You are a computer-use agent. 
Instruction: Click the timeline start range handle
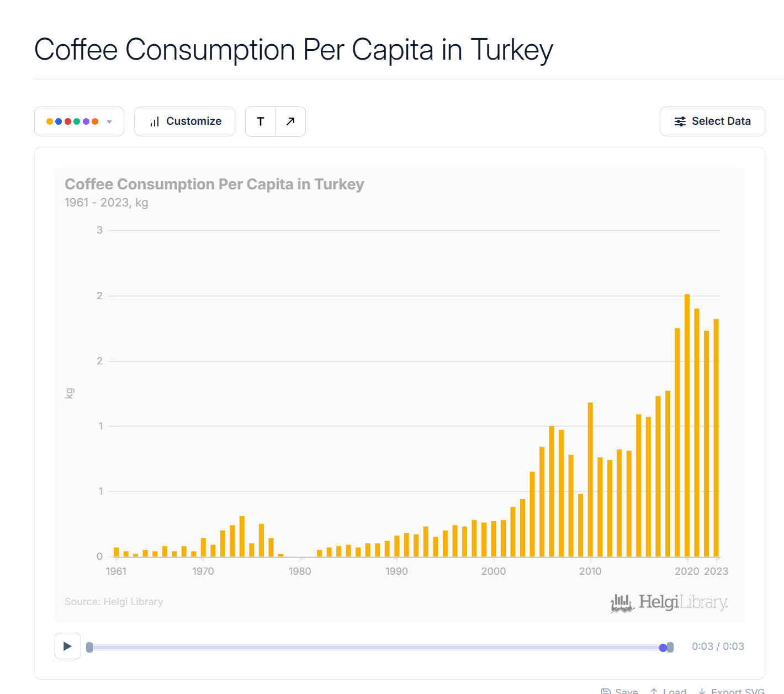pos(89,647)
